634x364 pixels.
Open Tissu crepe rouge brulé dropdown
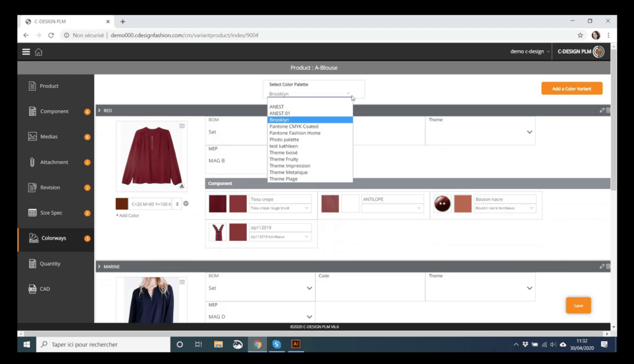(x=279, y=209)
